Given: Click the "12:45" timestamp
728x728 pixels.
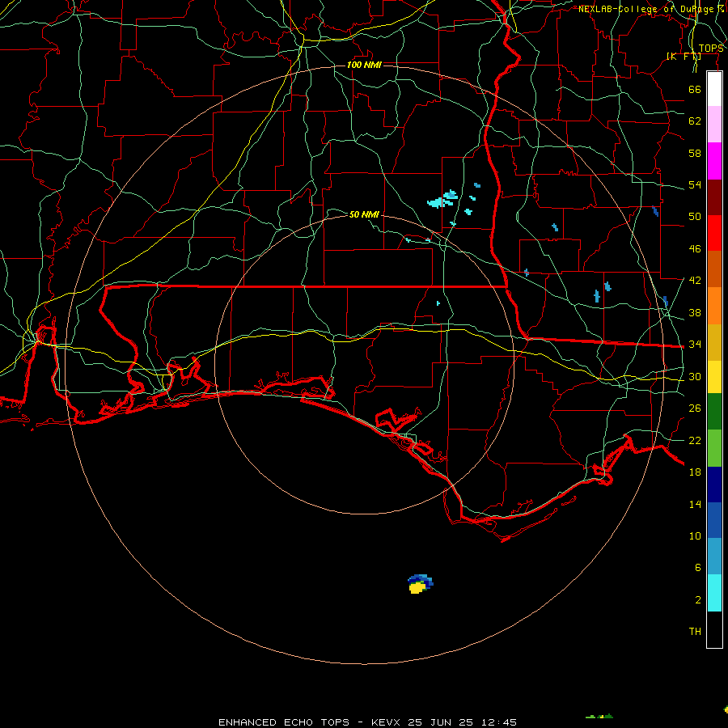Looking at the screenshot, I should (x=498, y=722).
